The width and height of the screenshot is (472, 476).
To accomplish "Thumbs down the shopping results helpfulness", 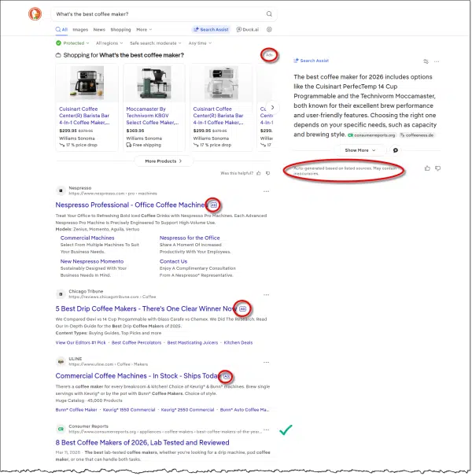I will pyautogui.click(x=267, y=173).
